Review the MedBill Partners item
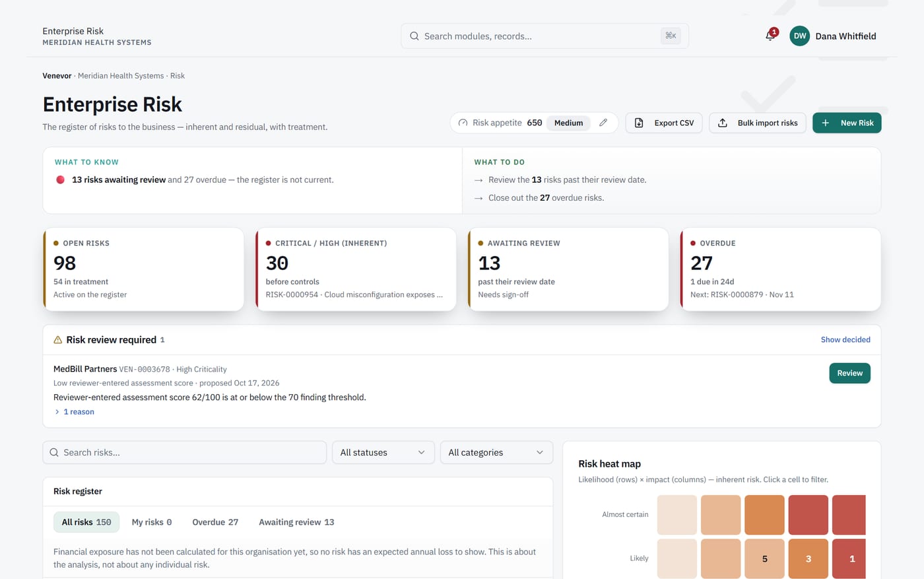This screenshot has width=924, height=579. coord(849,373)
